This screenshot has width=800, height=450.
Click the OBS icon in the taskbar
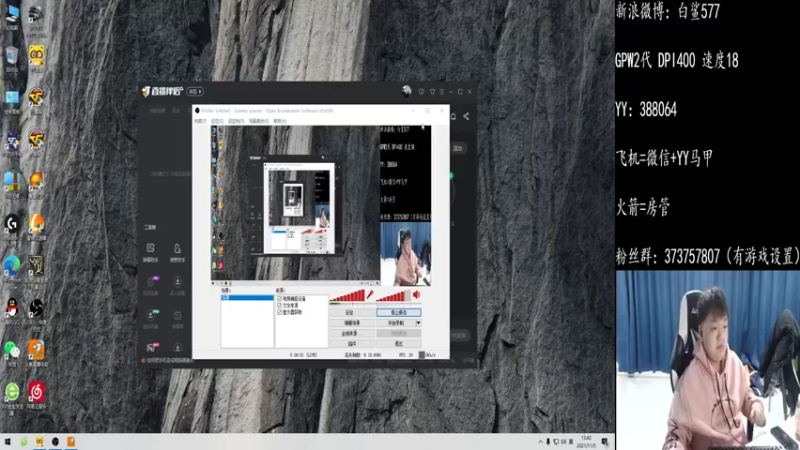55,441
